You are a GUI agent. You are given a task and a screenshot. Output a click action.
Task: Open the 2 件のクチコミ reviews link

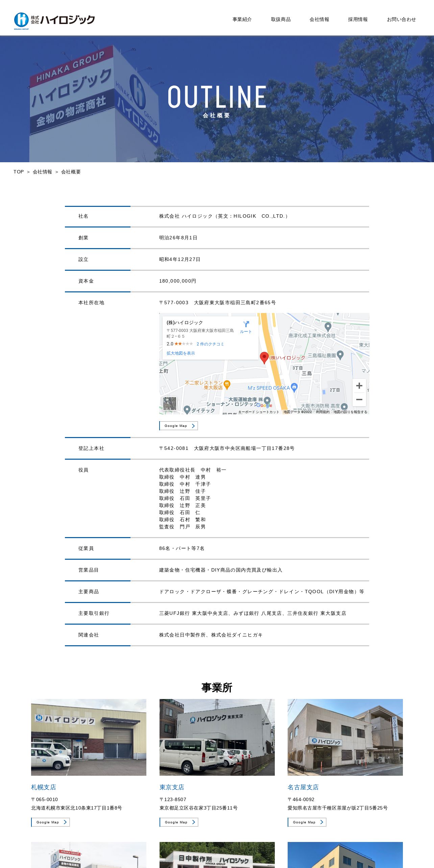[x=210, y=344]
